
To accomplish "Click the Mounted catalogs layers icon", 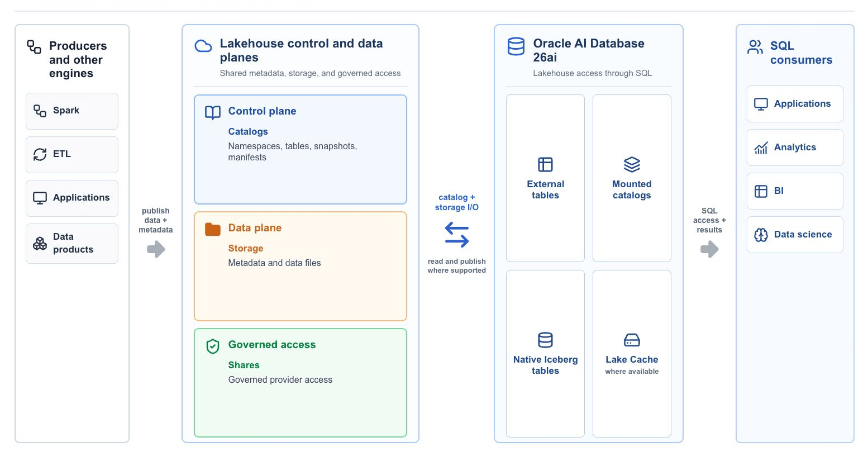I will point(632,164).
